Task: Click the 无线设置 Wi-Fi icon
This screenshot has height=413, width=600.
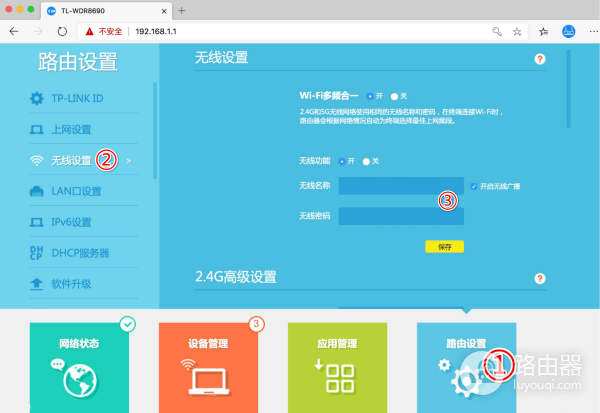Action: click(37, 160)
